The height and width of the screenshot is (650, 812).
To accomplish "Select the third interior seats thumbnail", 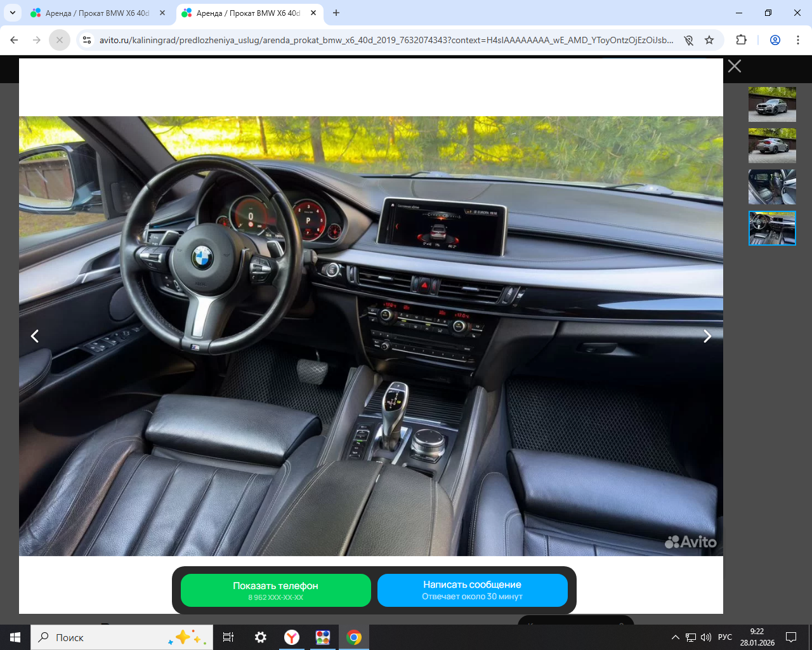I will click(772, 187).
